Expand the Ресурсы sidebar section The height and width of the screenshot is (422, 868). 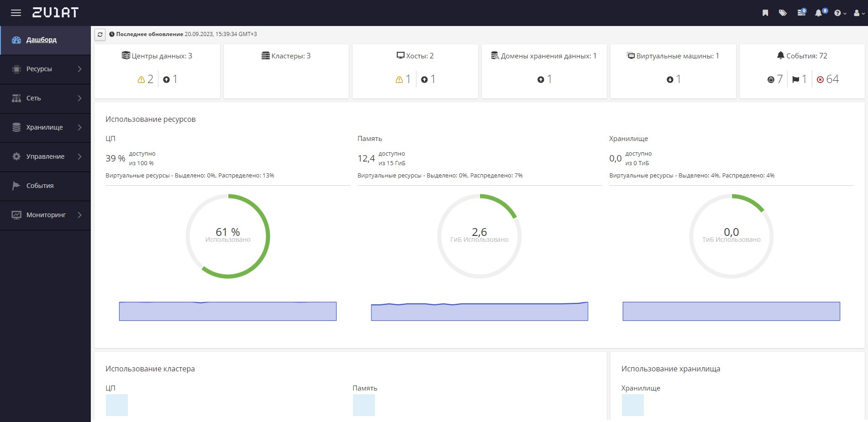point(45,69)
